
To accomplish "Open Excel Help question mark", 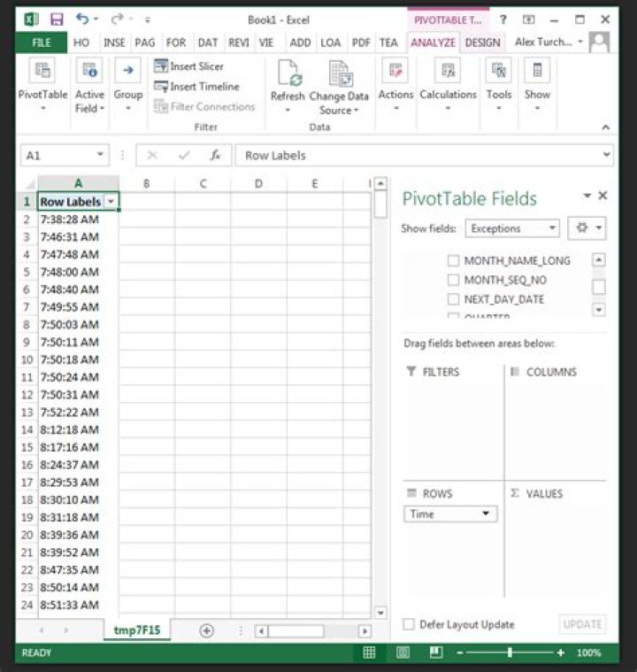I will pyautogui.click(x=503, y=19).
